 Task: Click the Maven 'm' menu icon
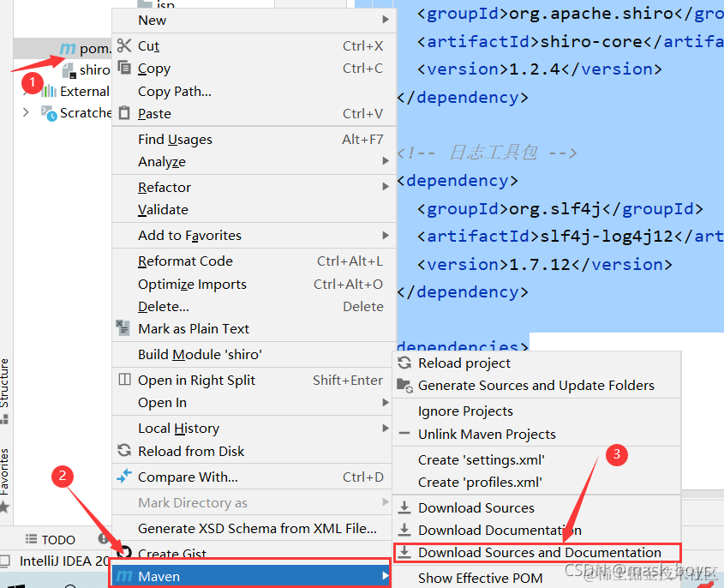124,576
